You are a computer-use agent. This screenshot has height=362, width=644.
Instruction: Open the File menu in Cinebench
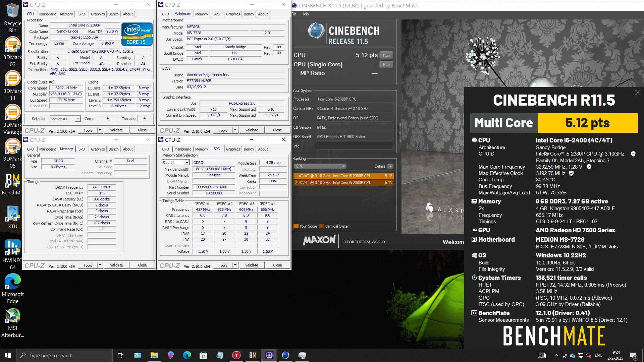[294, 14]
